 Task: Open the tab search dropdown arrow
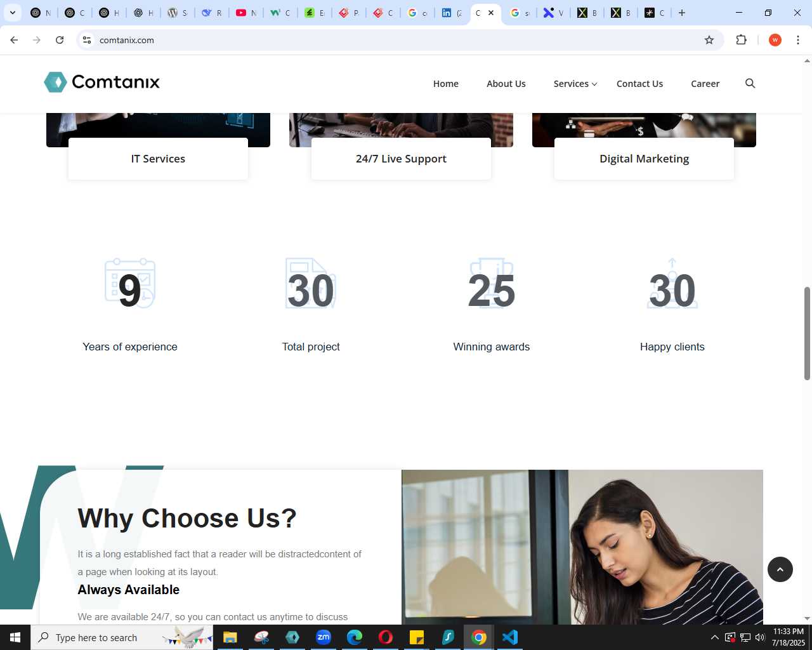coord(13,13)
